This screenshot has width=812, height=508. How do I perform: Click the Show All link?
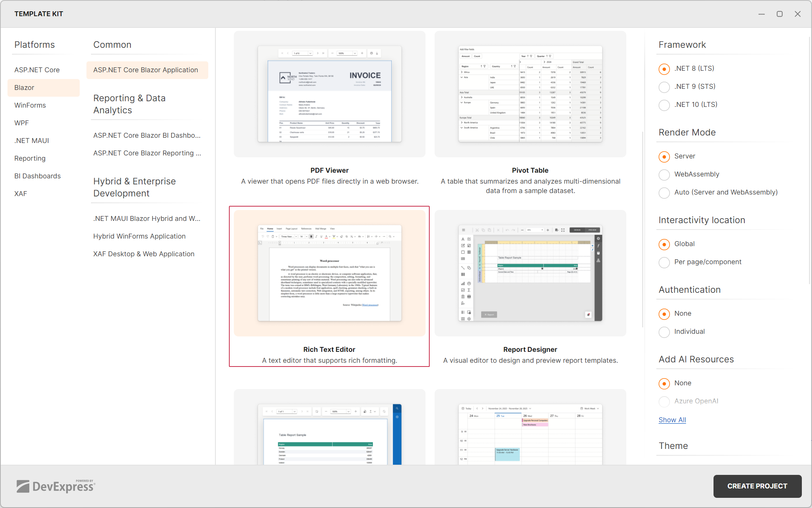[672, 420]
